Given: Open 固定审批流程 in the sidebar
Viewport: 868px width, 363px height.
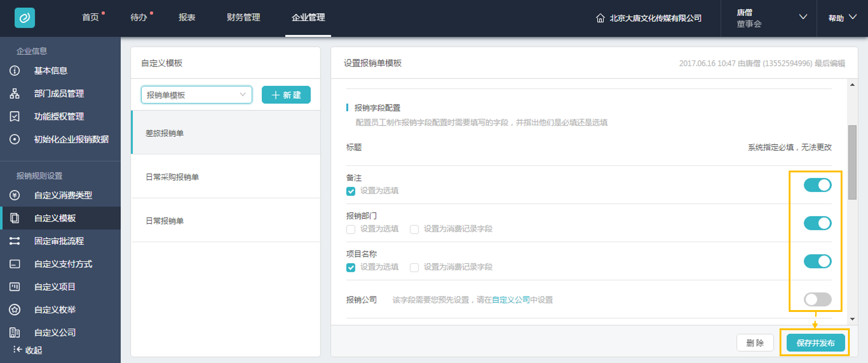Looking at the screenshot, I should point(60,241).
